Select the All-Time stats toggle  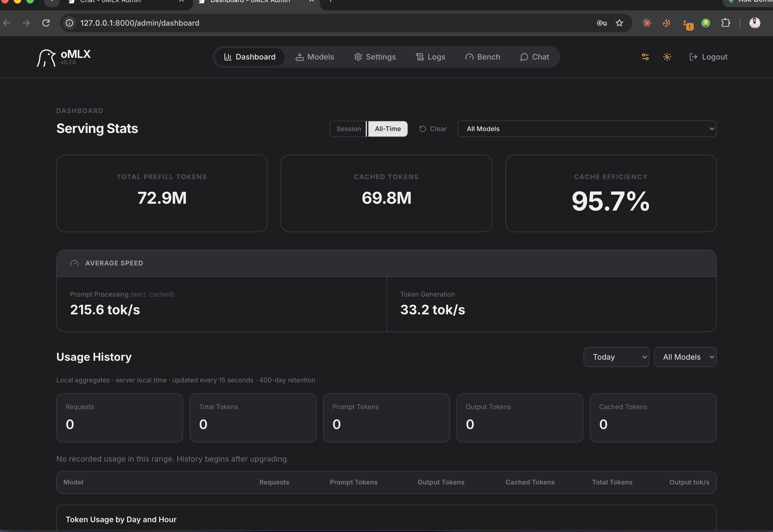388,129
